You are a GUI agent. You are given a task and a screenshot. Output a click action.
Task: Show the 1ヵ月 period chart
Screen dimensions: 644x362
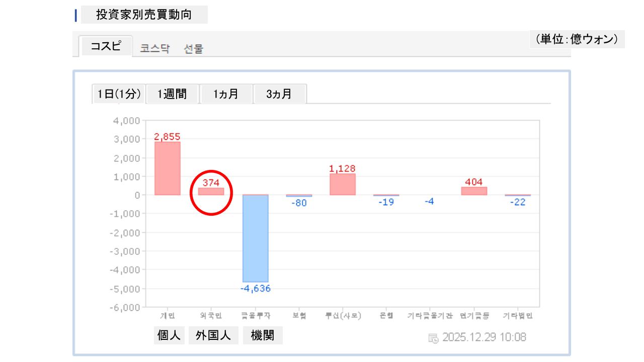tap(226, 94)
